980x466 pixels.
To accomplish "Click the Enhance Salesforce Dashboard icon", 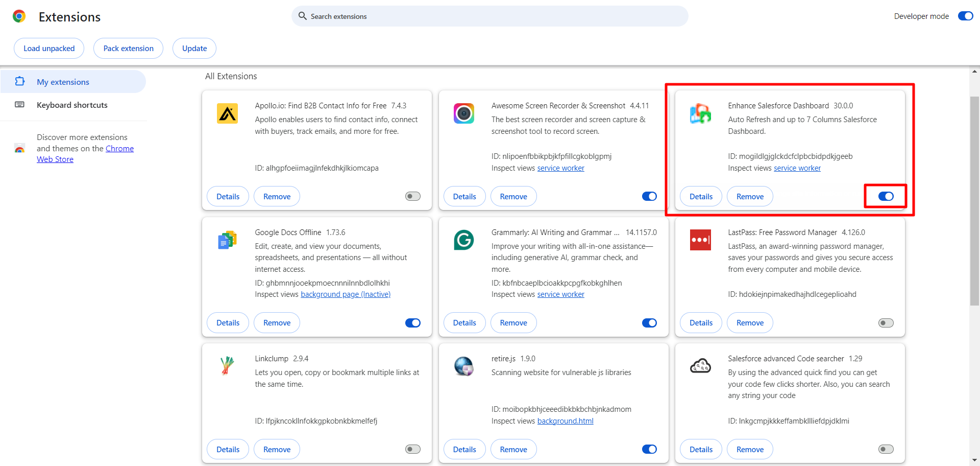I will 700,113.
